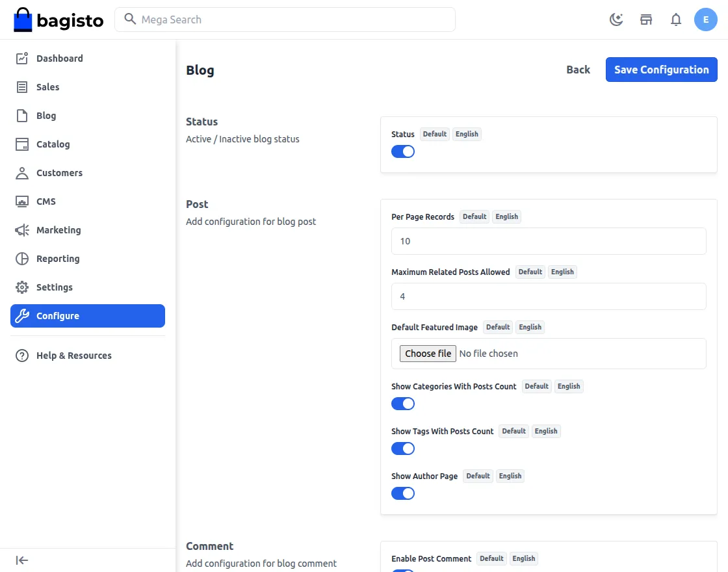The height and width of the screenshot is (572, 728).
Task: Open Settings menu item
Action: coord(87,287)
